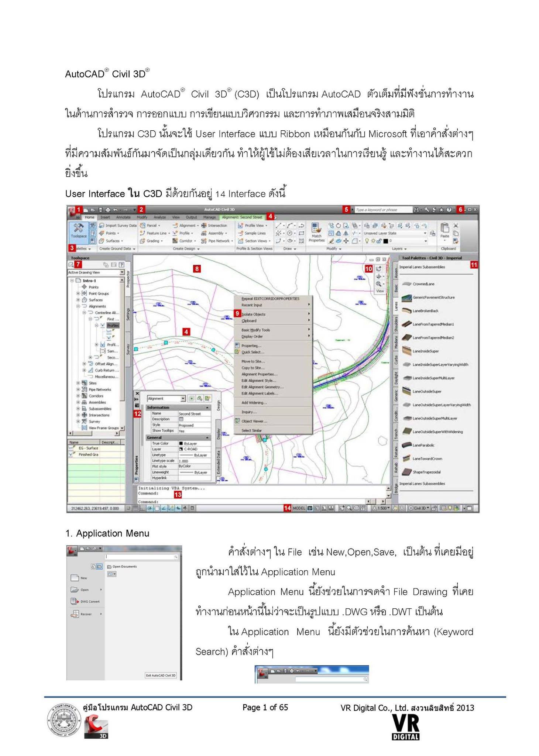
Task: Click the Import Survey Data icon
Action: (101, 225)
